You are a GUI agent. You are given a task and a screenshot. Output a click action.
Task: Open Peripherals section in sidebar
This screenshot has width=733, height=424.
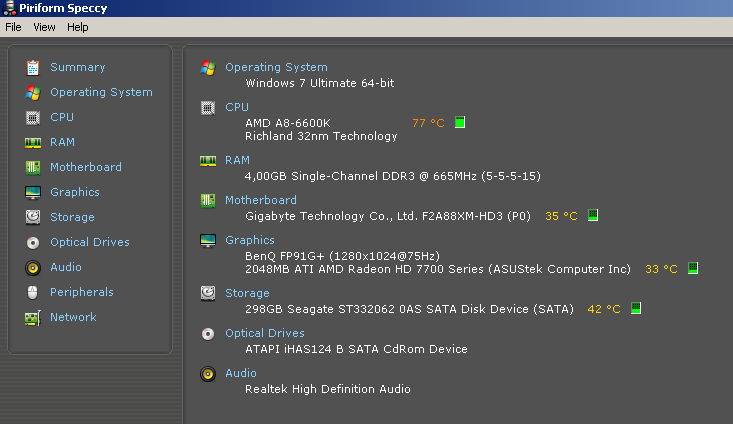pos(82,292)
